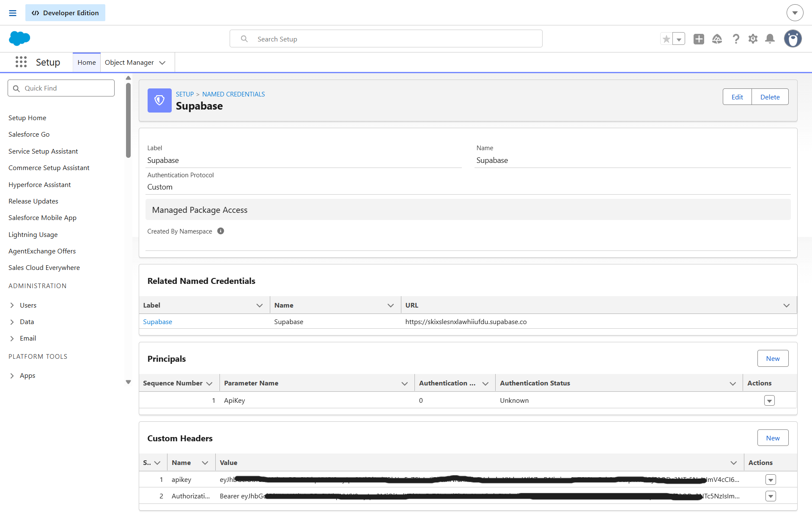The image size is (812, 517).
Task: Open Label column menu in Related Credentials
Action: [x=260, y=305]
